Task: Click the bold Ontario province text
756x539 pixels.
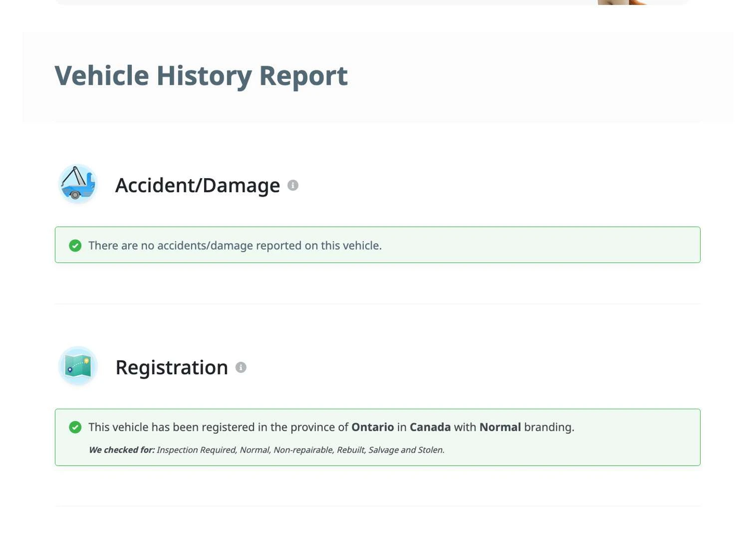Action: pos(373,427)
